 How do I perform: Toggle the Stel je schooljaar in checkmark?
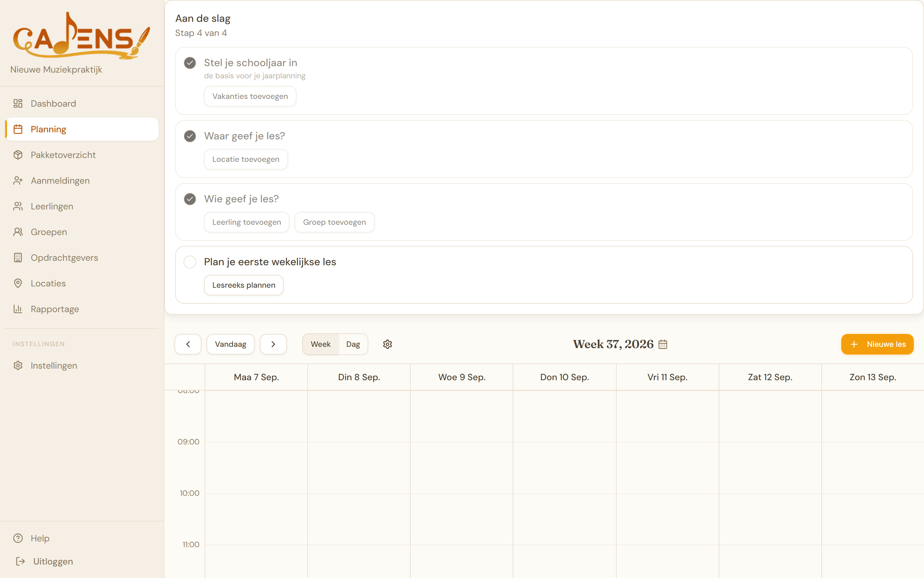click(x=190, y=63)
